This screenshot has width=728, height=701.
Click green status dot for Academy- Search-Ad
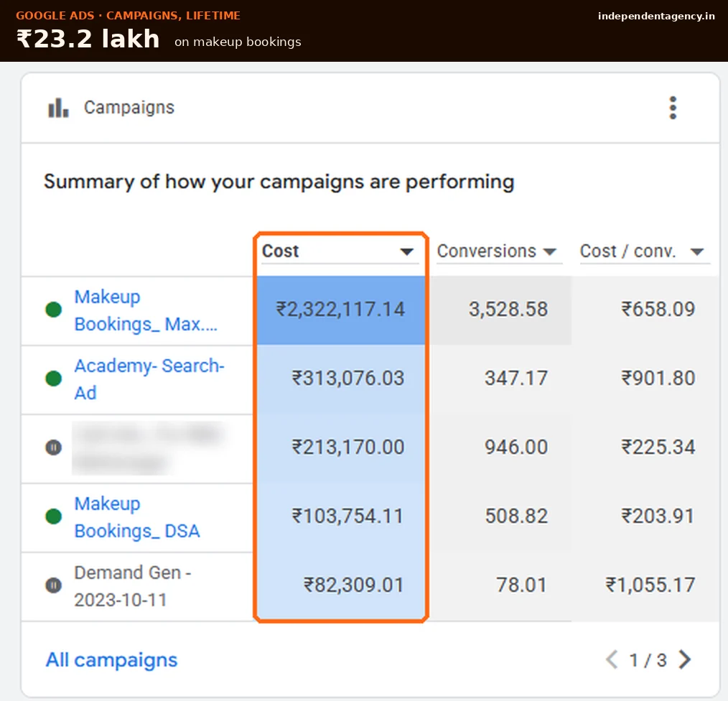click(x=53, y=379)
